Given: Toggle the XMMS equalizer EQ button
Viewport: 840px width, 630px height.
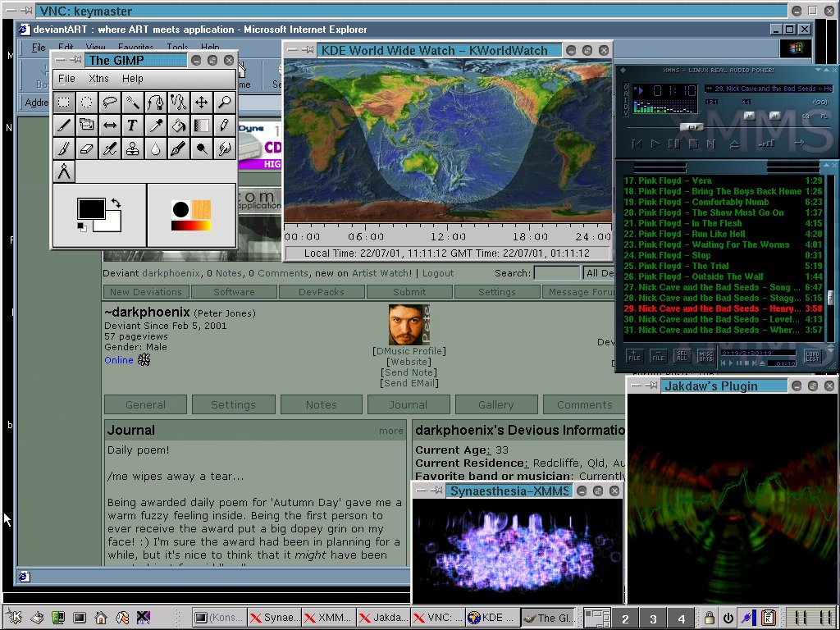Looking at the screenshot, I should click(x=806, y=116).
